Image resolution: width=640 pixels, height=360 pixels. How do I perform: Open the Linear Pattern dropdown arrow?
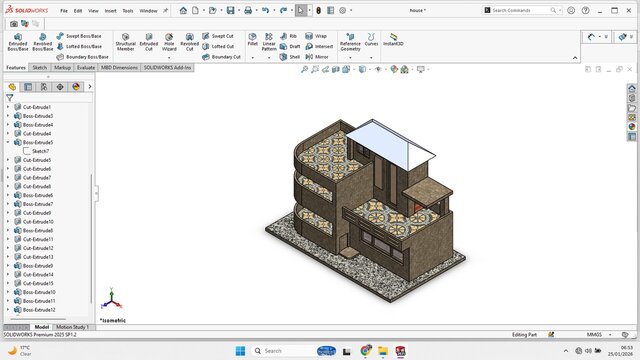(x=269, y=58)
